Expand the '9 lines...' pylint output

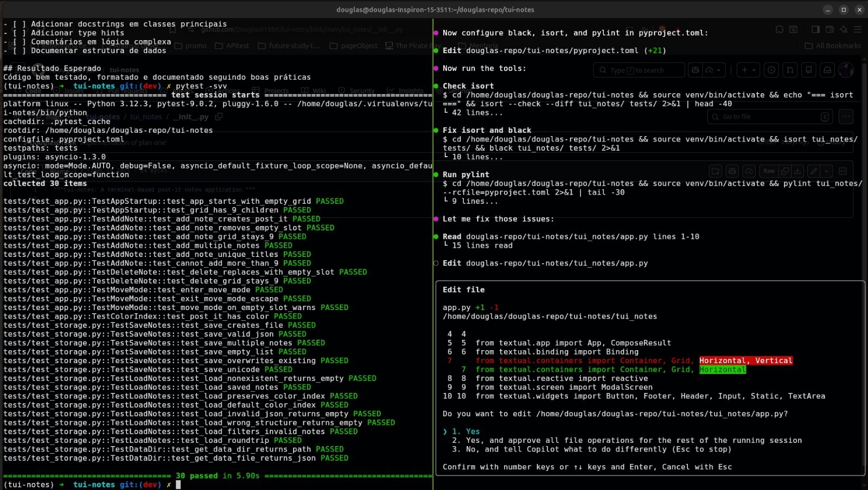point(475,201)
